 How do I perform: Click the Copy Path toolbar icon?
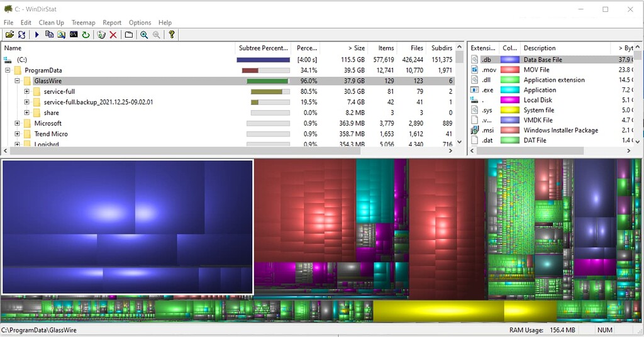(49, 35)
